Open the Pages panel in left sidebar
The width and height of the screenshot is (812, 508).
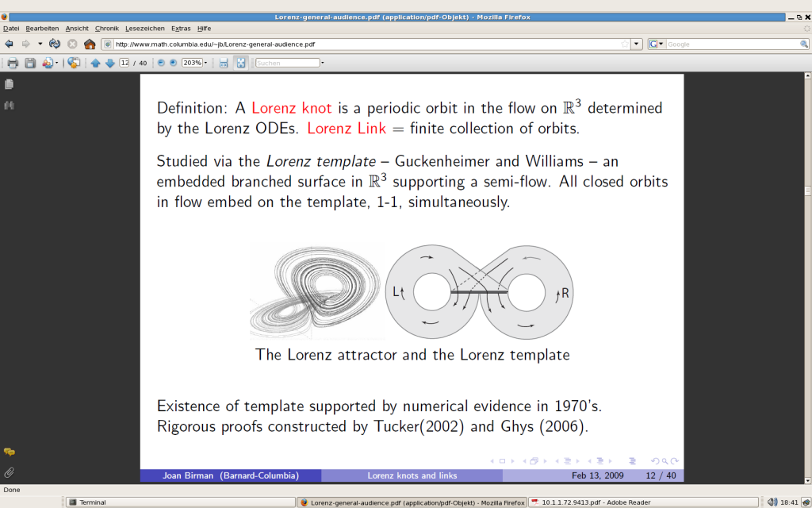tap(9, 83)
